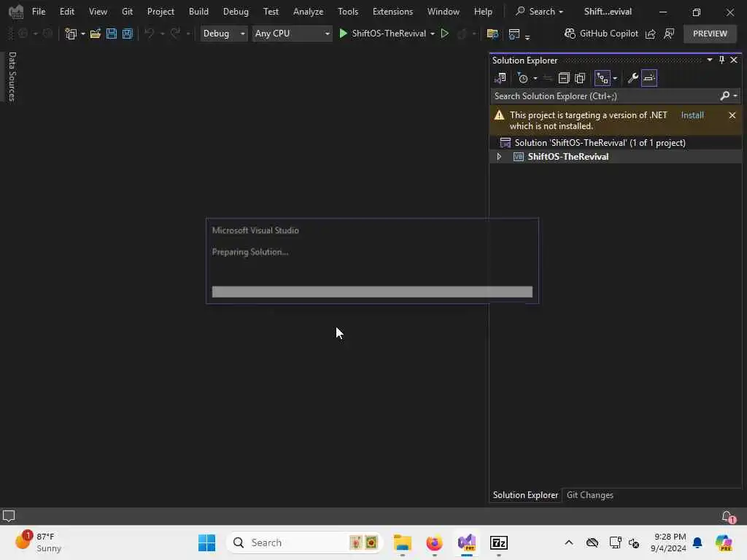
Task: Click the notifications bell in status bar
Action: [727, 516]
